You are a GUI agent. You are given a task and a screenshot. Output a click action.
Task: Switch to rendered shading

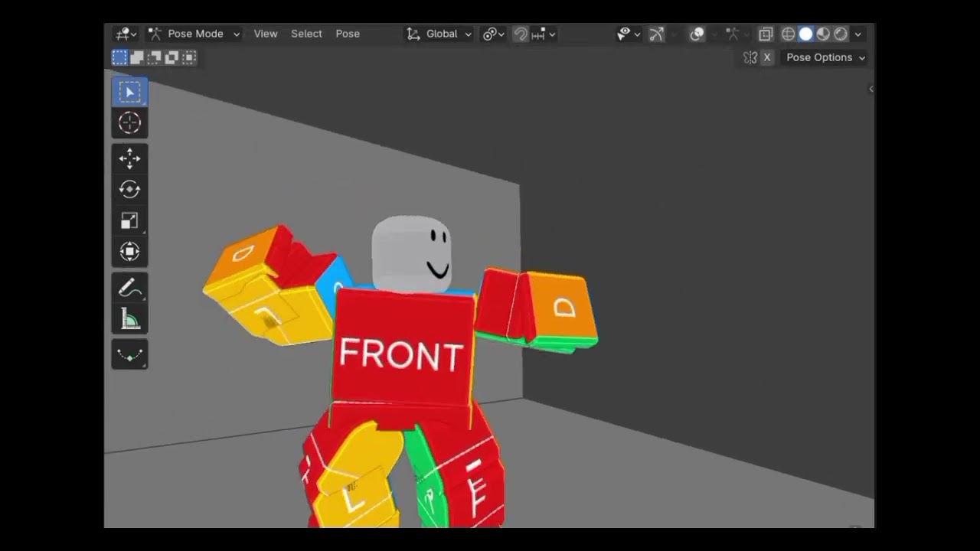(x=841, y=34)
